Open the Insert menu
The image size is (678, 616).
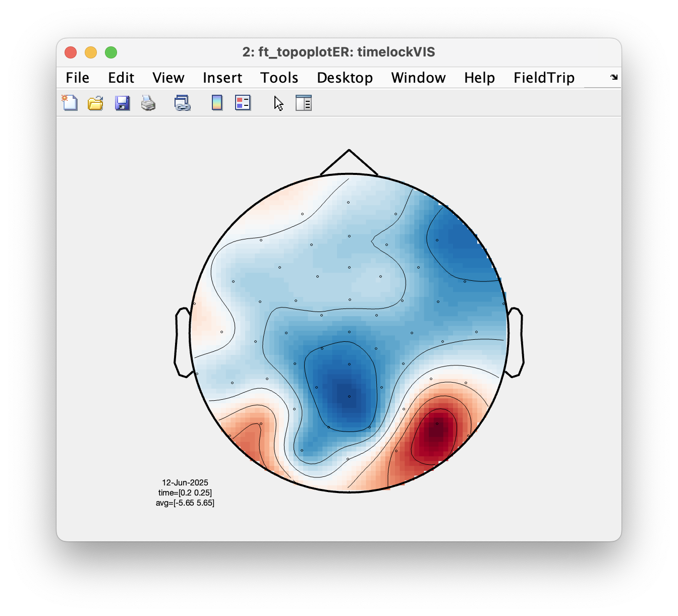[x=222, y=78]
